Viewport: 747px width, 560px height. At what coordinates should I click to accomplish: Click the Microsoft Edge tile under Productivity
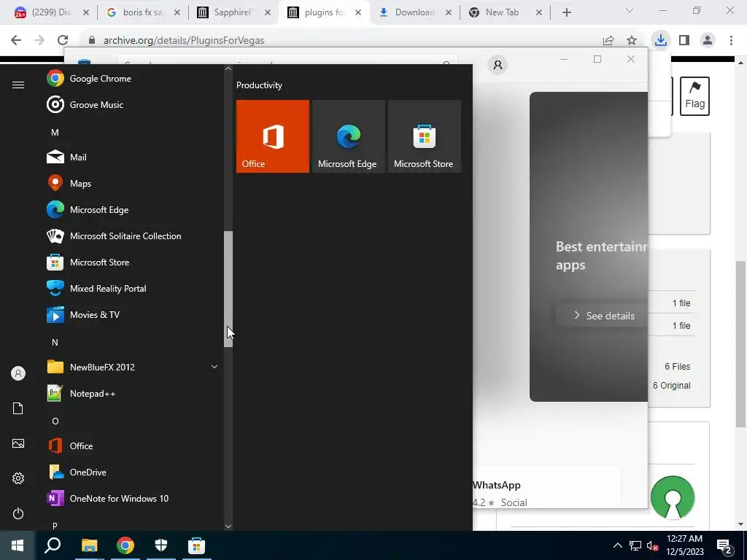pos(348,136)
